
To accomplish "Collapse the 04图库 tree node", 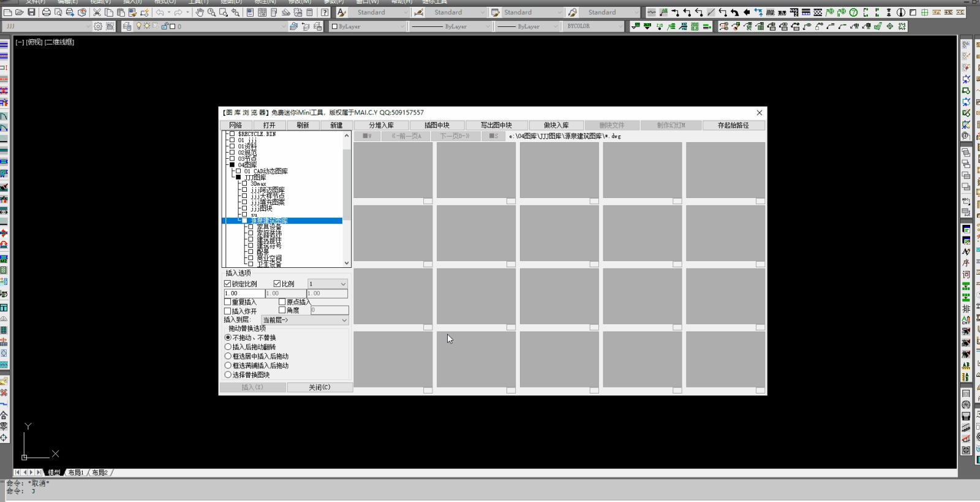I will pyautogui.click(x=232, y=165).
